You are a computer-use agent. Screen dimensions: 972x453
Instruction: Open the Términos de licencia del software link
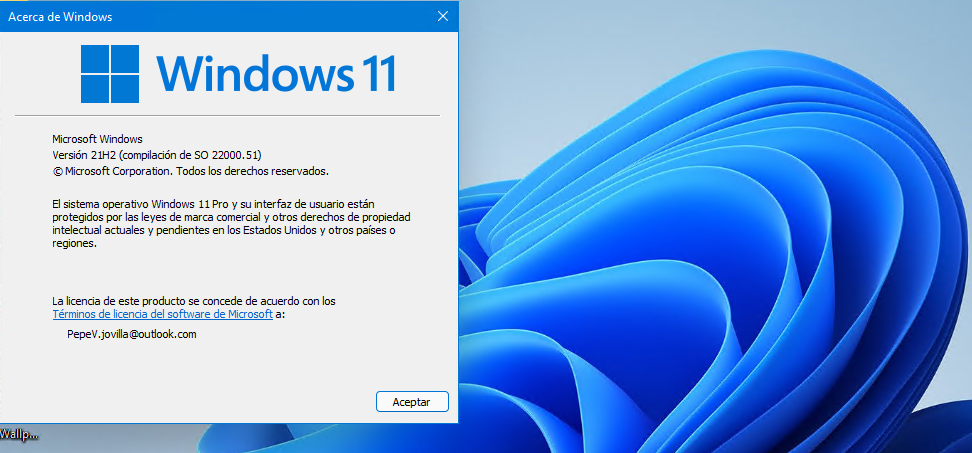pyautogui.click(x=162, y=314)
